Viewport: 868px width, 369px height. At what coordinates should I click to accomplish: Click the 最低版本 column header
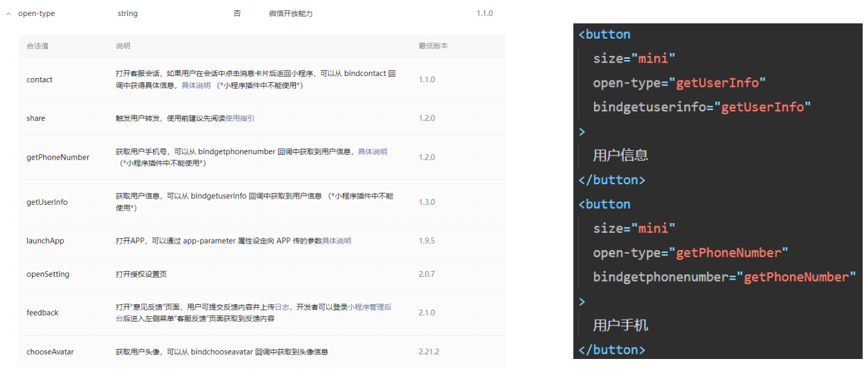pos(433,46)
